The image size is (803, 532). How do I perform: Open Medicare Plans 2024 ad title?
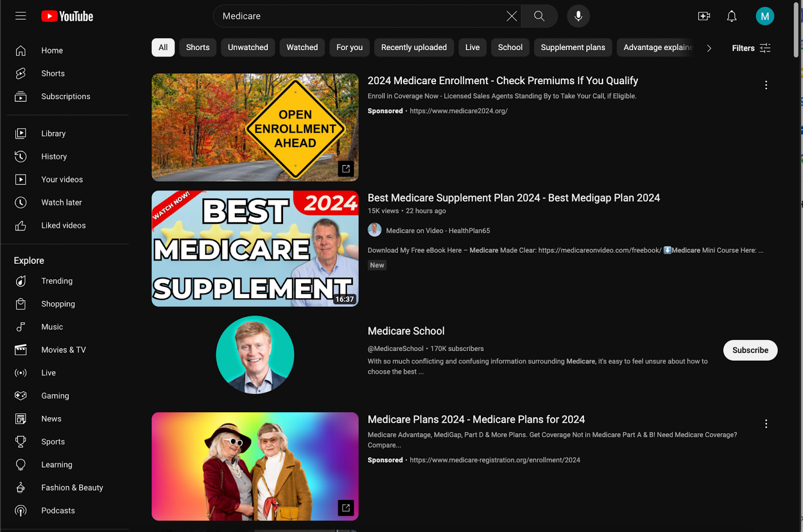coord(476,420)
